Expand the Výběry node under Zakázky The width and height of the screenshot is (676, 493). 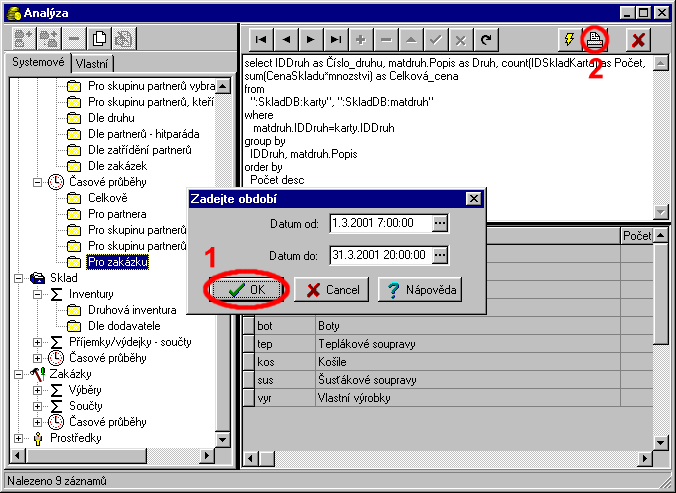(x=39, y=390)
